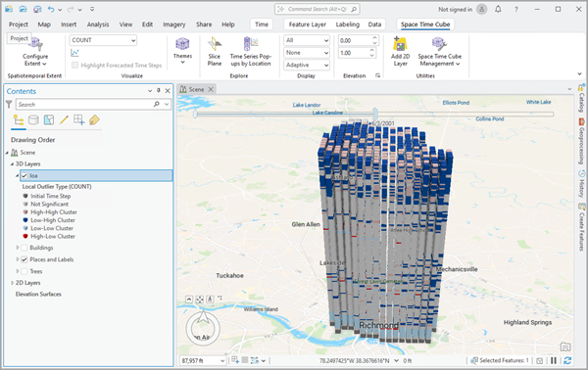Open Time Series Pop-ups by Location
Screen dimensions: 588x370
click(x=251, y=52)
